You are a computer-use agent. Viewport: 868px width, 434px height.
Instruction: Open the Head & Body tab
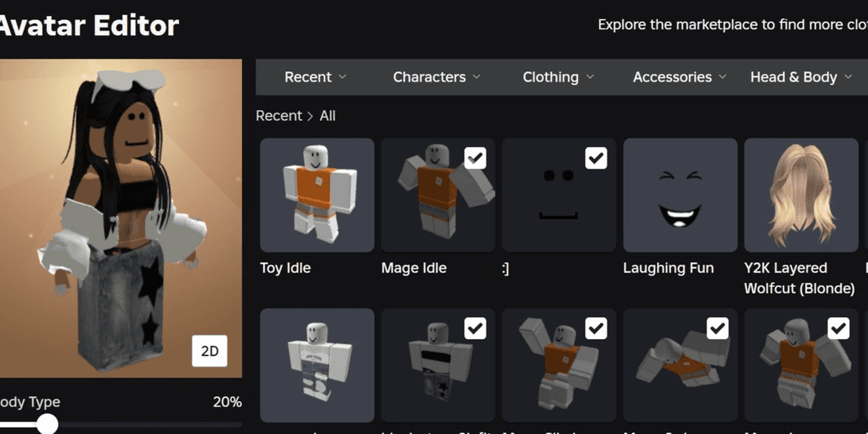[801, 77]
